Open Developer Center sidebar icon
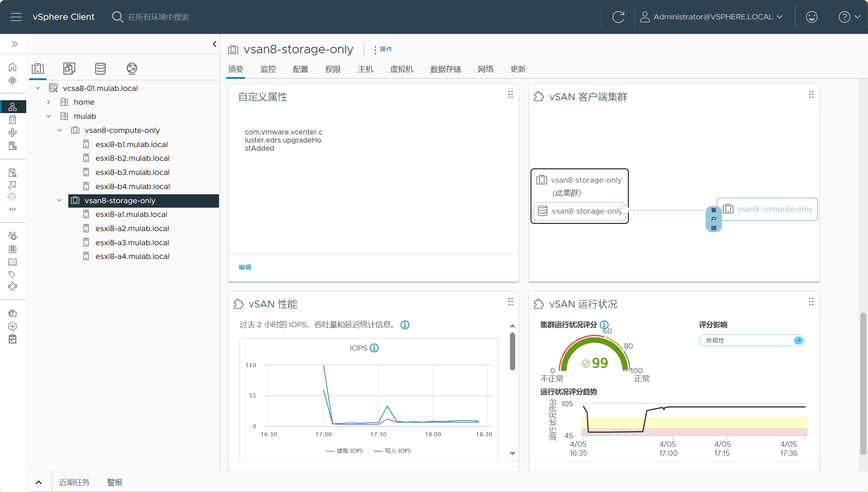 (x=13, y=209)
